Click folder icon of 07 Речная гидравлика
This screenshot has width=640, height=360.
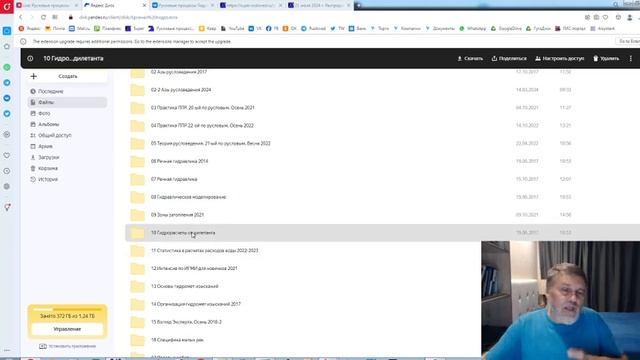tap(138, 180)
